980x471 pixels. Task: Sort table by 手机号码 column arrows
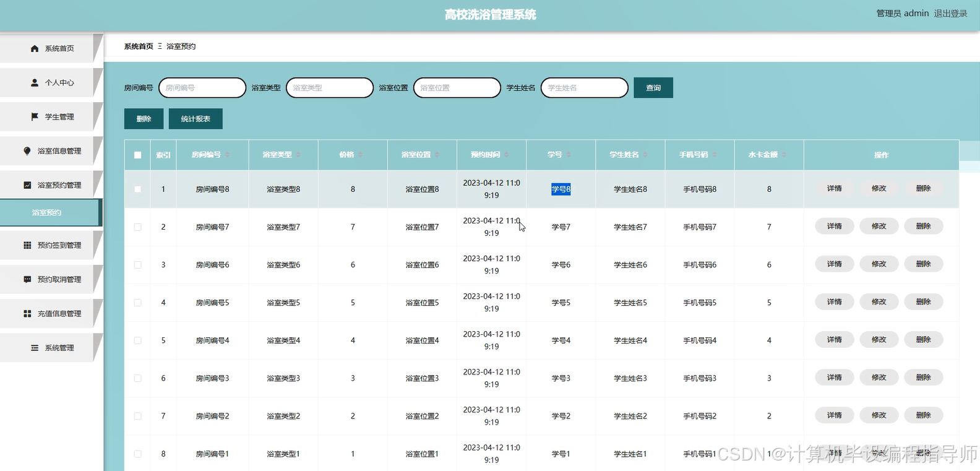(715, 155)
